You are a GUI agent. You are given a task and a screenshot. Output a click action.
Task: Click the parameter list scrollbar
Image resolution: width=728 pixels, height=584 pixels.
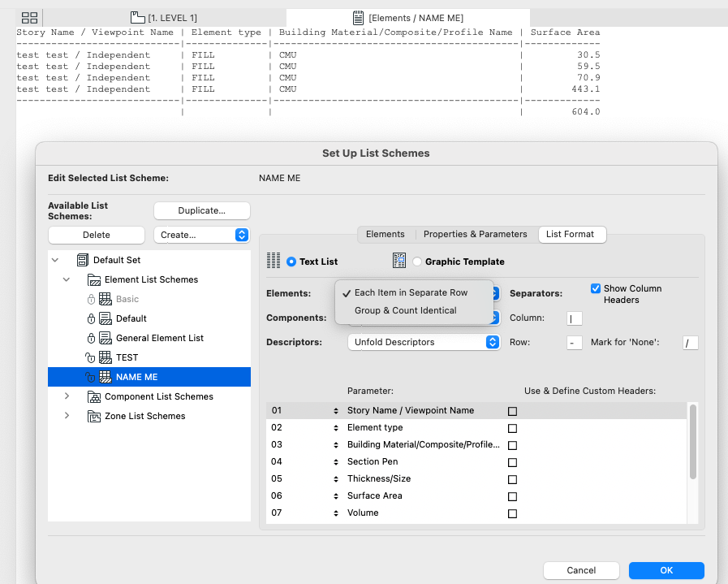[x=693, y=442]
